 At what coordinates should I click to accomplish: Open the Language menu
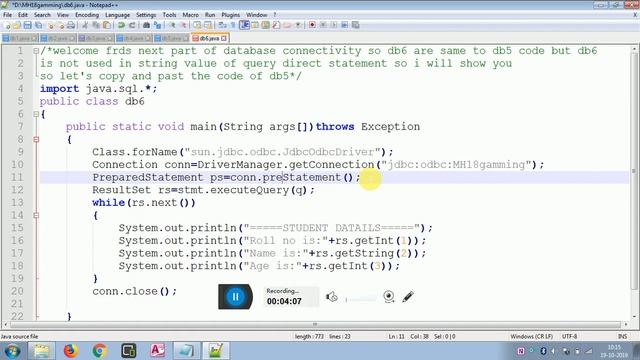tap(117, 15)
